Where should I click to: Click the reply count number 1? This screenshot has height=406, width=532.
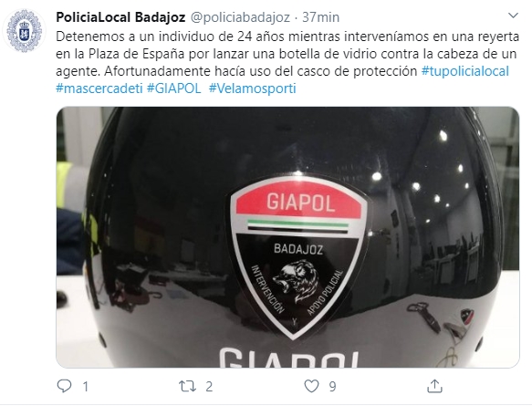(86, 386)
